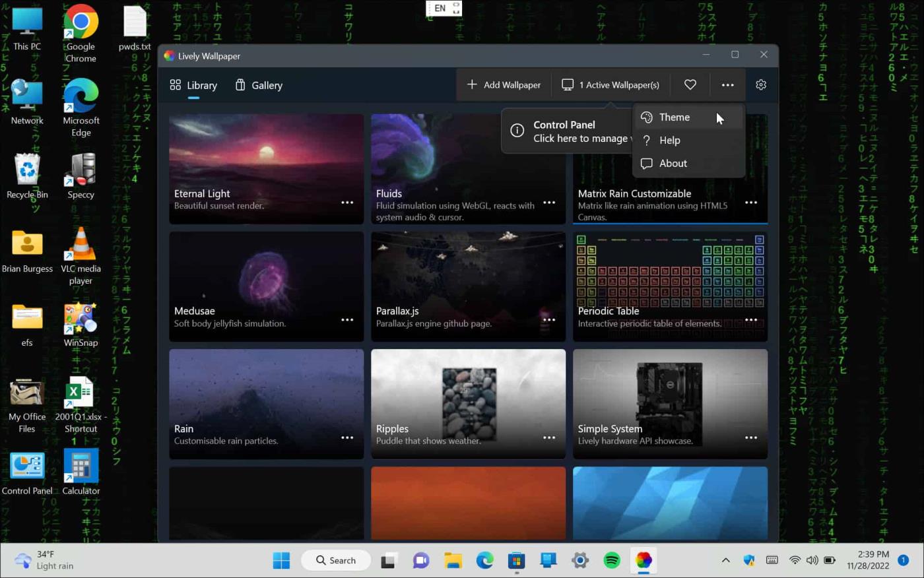Open Lively Wallpaper settings gear
This screenshot has height=578, width=924.
pos(761,85)
